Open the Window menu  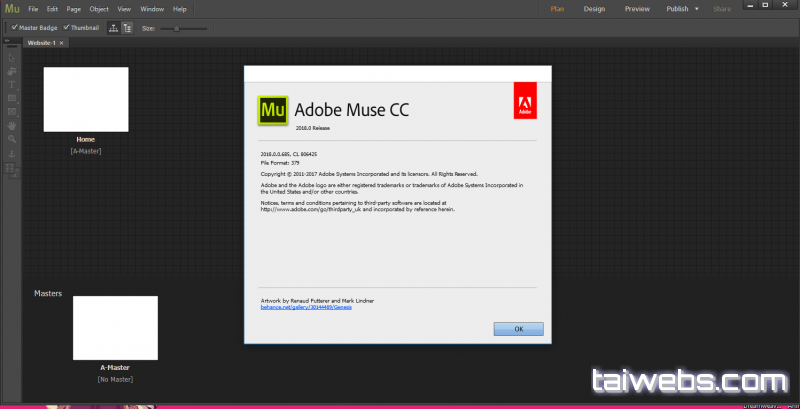[152, 9]
